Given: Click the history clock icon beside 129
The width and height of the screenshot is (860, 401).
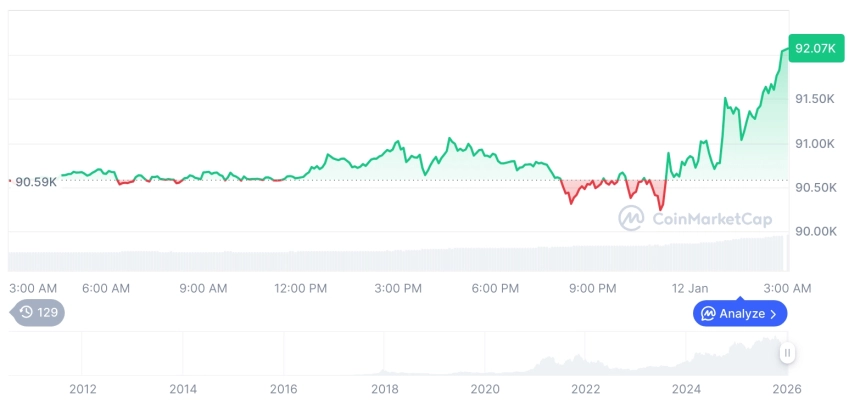Looking at the screenshot, I should click(x=26, y=312).
